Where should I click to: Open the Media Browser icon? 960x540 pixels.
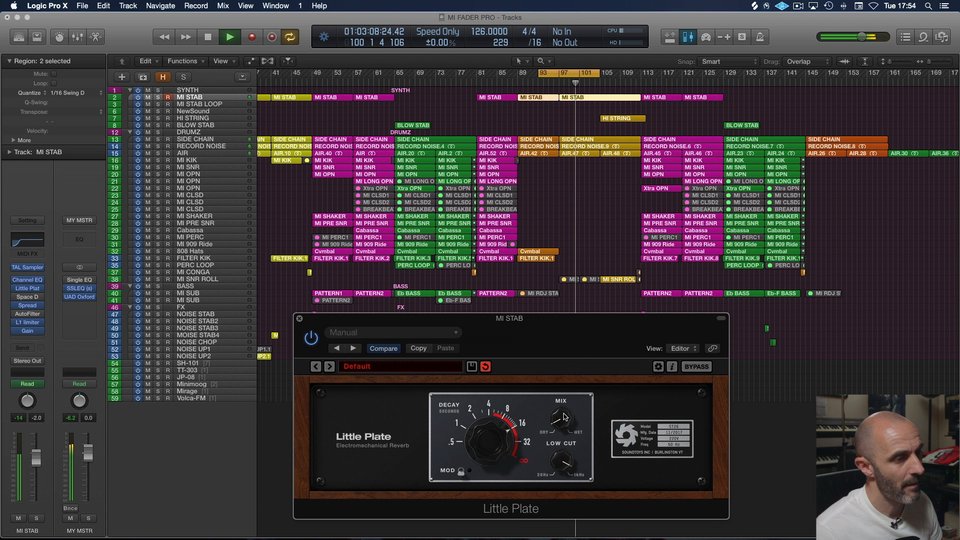[x=941, y=37]
